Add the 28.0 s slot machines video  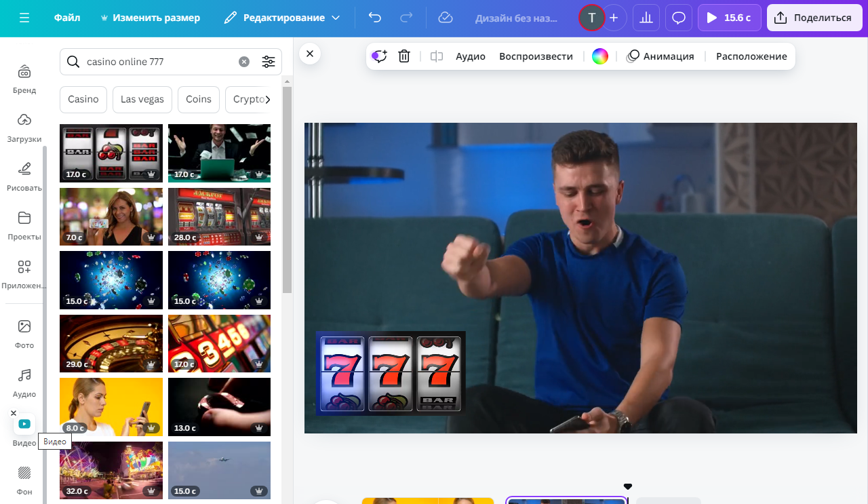tap(219, 216)
